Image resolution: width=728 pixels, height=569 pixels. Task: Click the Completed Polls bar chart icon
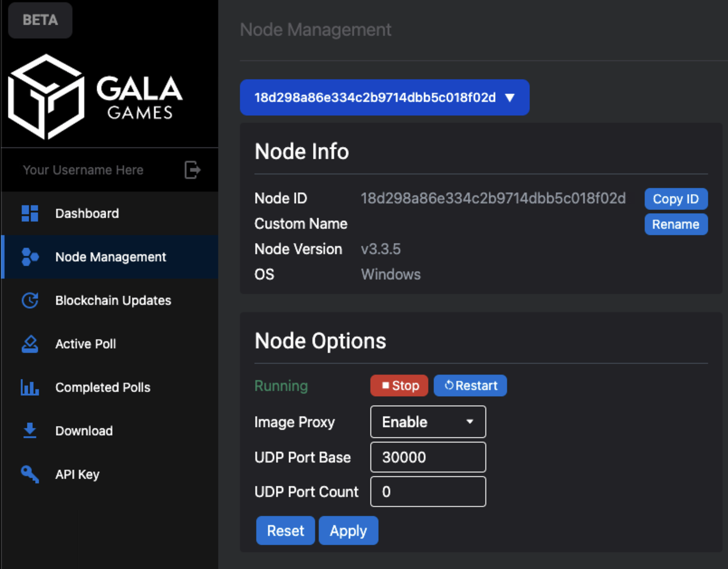click(x=30, y=387)
